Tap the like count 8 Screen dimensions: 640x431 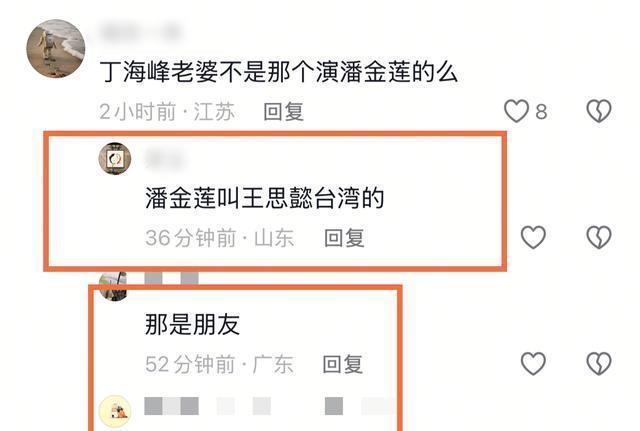coord(541,111)
